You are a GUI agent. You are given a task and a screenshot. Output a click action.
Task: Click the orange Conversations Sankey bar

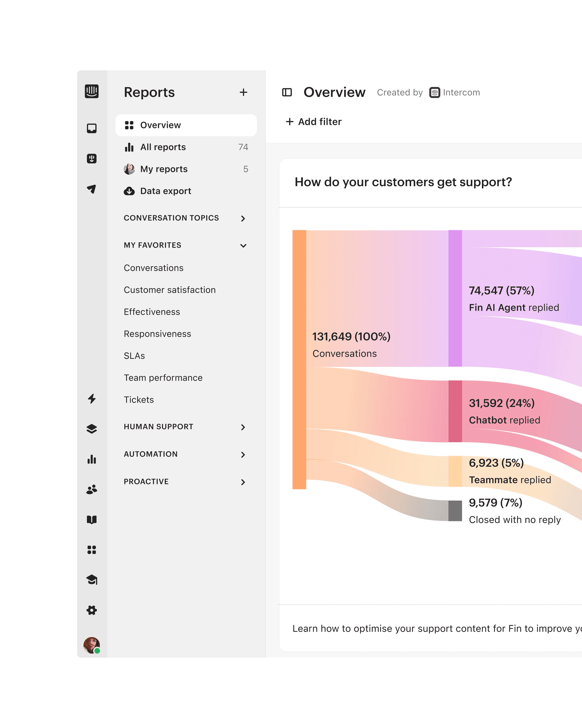point(299,359)
